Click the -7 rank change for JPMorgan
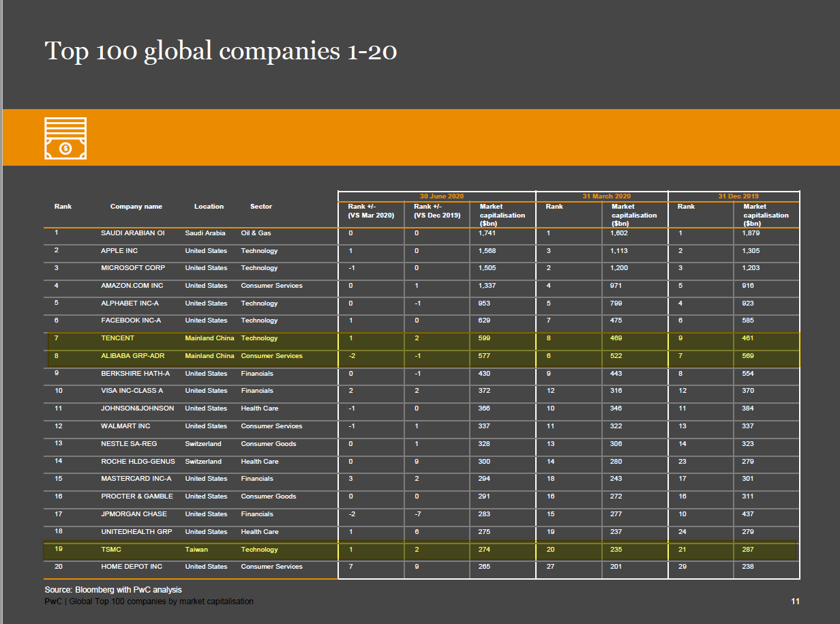Image resolution: width=840 pixels, height=624 pixels. (x=417, y=514)
